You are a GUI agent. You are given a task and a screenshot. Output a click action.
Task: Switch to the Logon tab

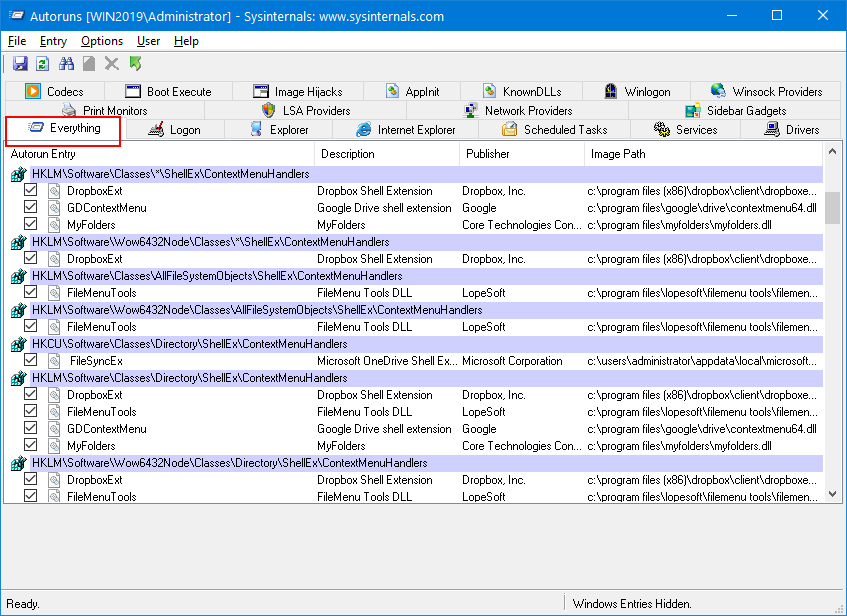click(x=175, y=130)
